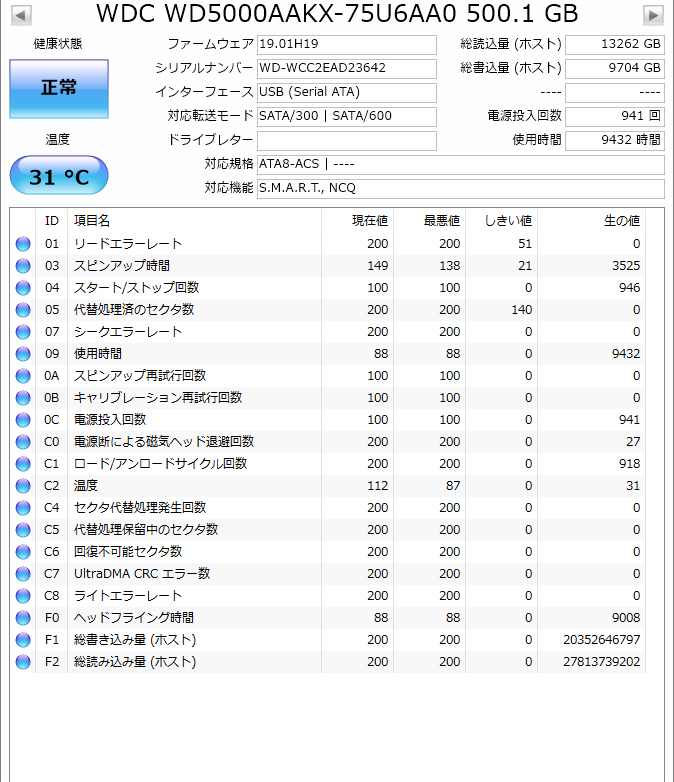Screen dimensions: 674x782
Task: Click the ID column header
Action: coord(51,220)
